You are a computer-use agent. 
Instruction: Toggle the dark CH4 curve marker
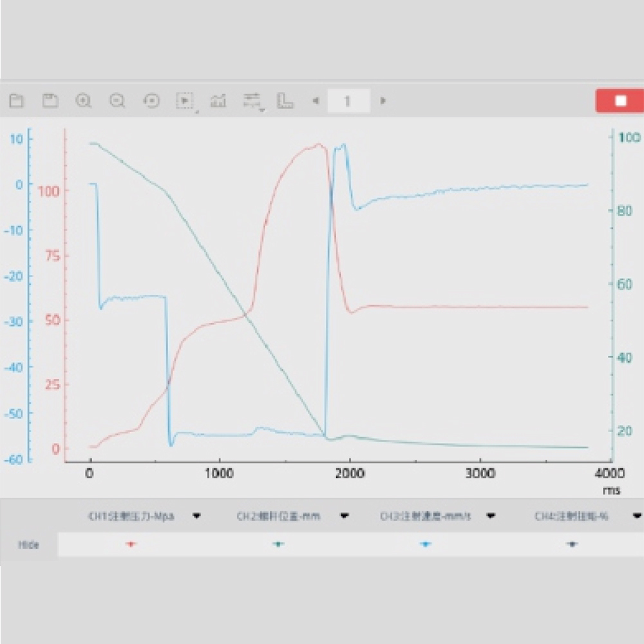pyautogui.click(x=572, y=544)
